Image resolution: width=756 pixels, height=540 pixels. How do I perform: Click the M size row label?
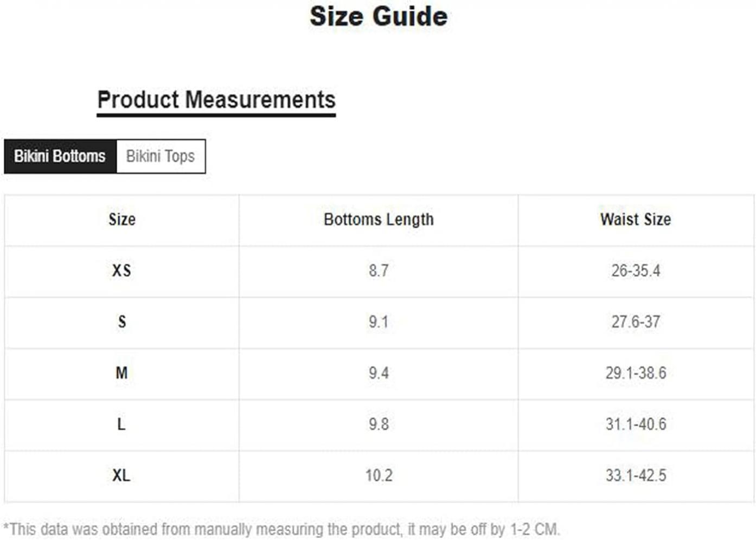[121, 373]
